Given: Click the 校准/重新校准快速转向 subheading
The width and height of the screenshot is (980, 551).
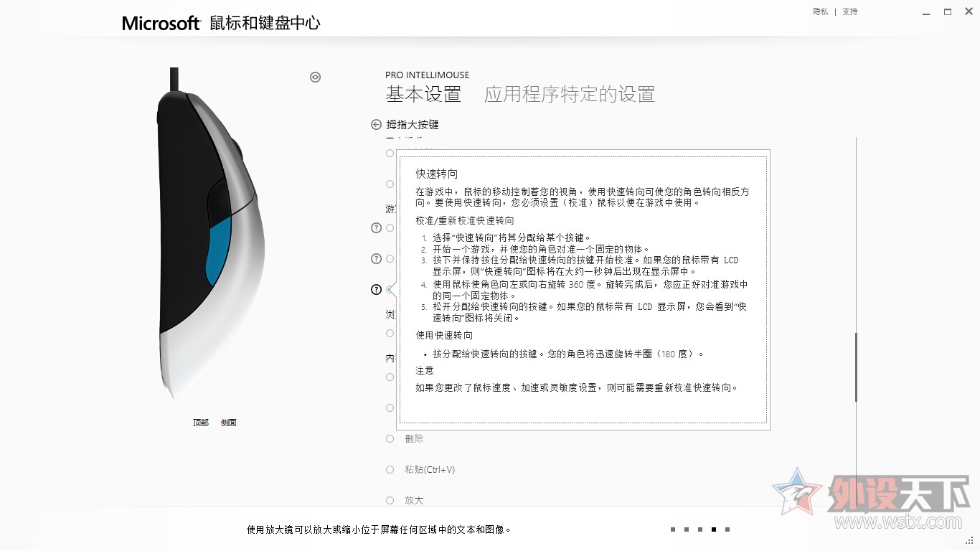Looking at the screenshot, I should coord(465,220).
